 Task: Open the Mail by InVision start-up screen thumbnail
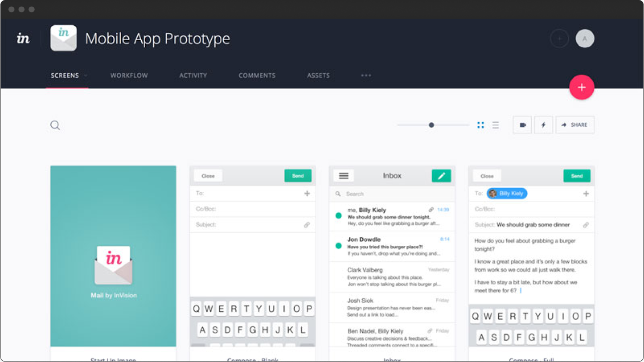(x=113, y=256)
